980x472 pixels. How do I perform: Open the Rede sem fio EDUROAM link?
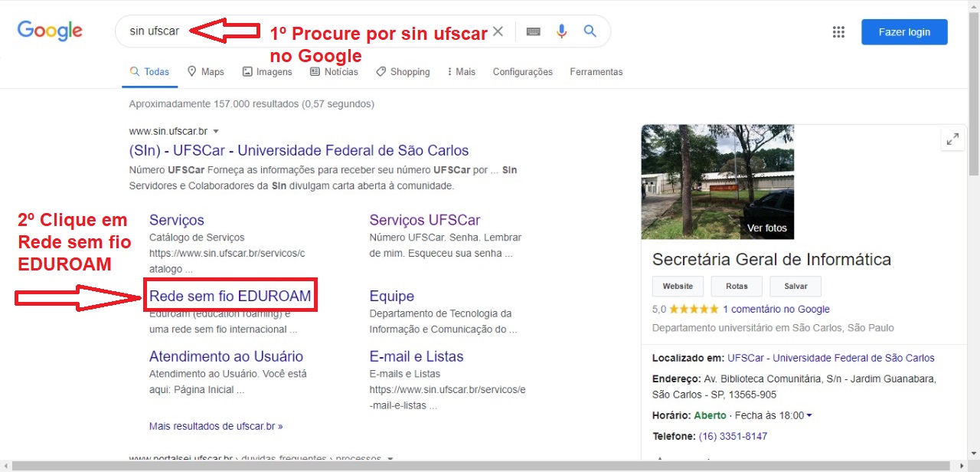(230, 296)
